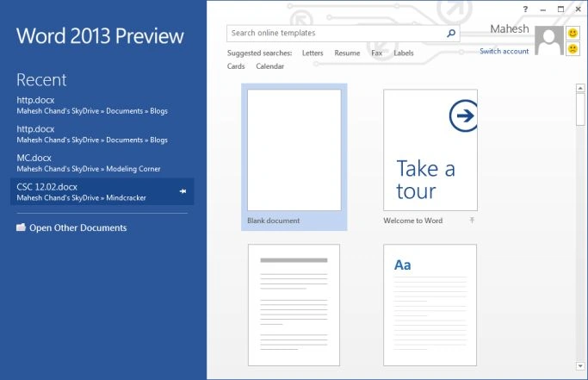Open the Help question mark button
Viewport: 588px width, 380px height.
click(525, 9)
